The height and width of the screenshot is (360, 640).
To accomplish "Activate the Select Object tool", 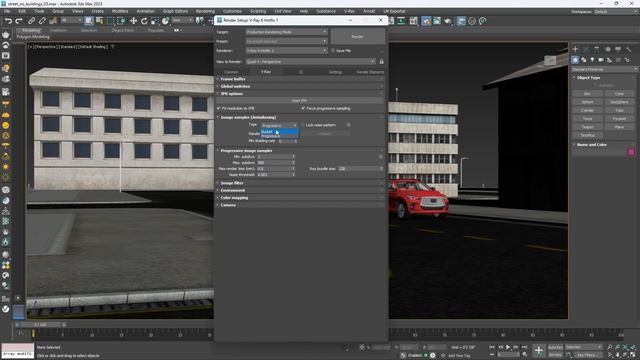I will coord(89,21).
